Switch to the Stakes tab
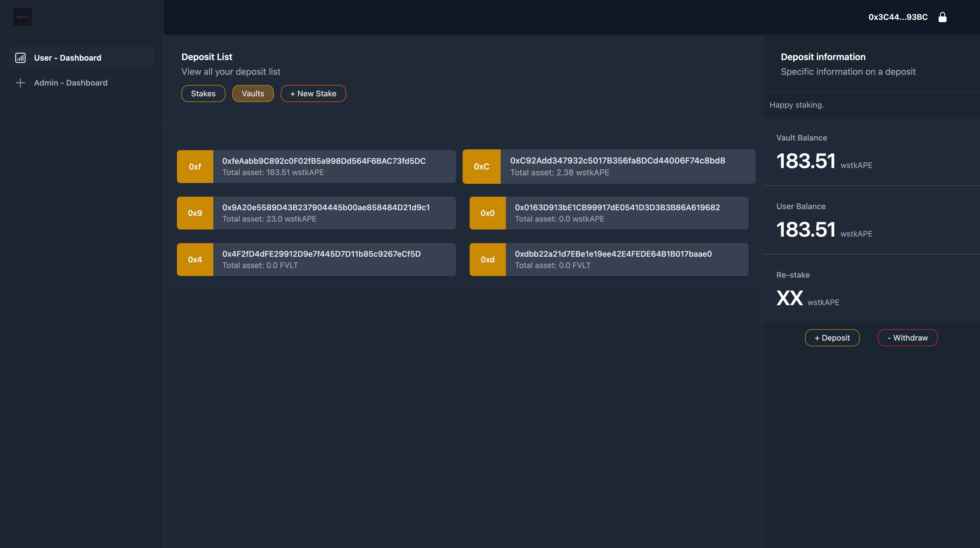This screenshot has height=548, width=980. [203, 94]
